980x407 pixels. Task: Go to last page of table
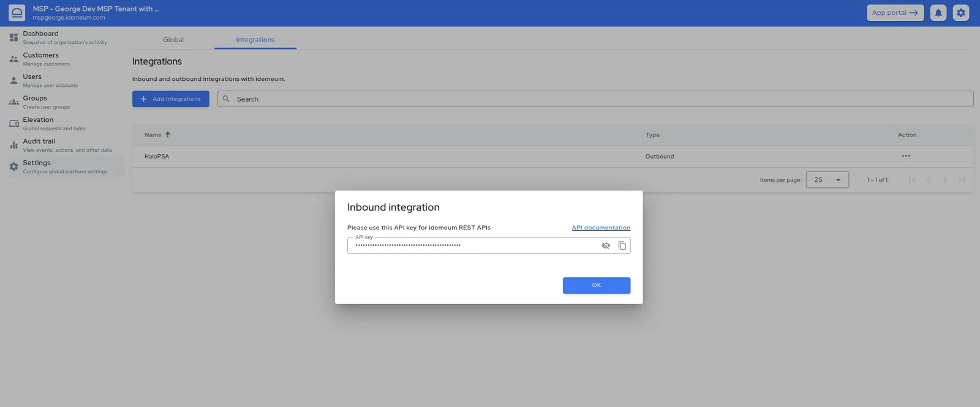pos(962,179)
